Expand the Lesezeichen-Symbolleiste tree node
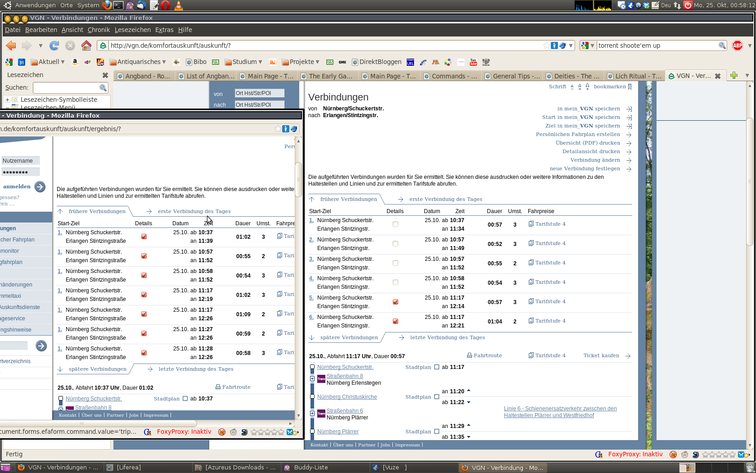 tap(6, 100)
